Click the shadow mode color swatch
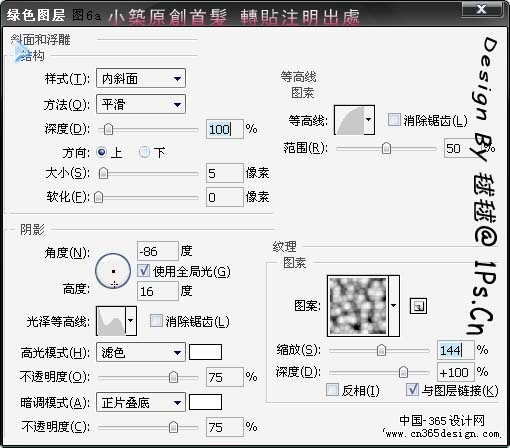 [205, 402]
